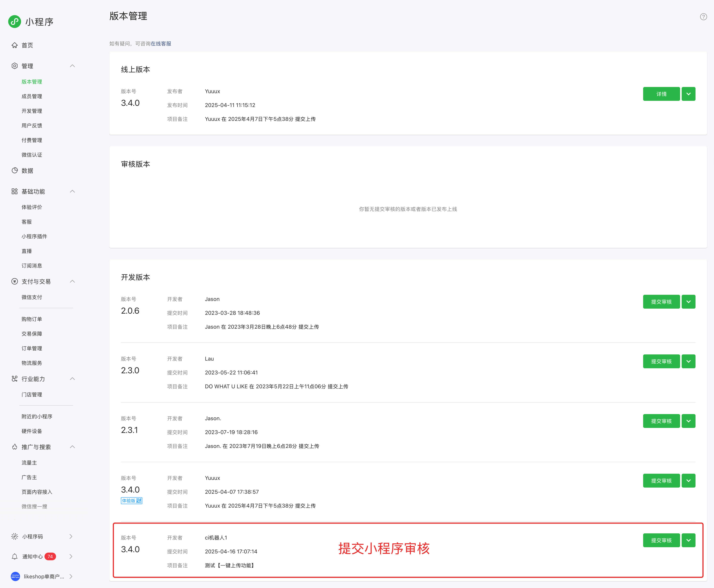The image size is (714, 588).
Task: Click the grid icon beside 基础功能
Action: pos(15,191)
